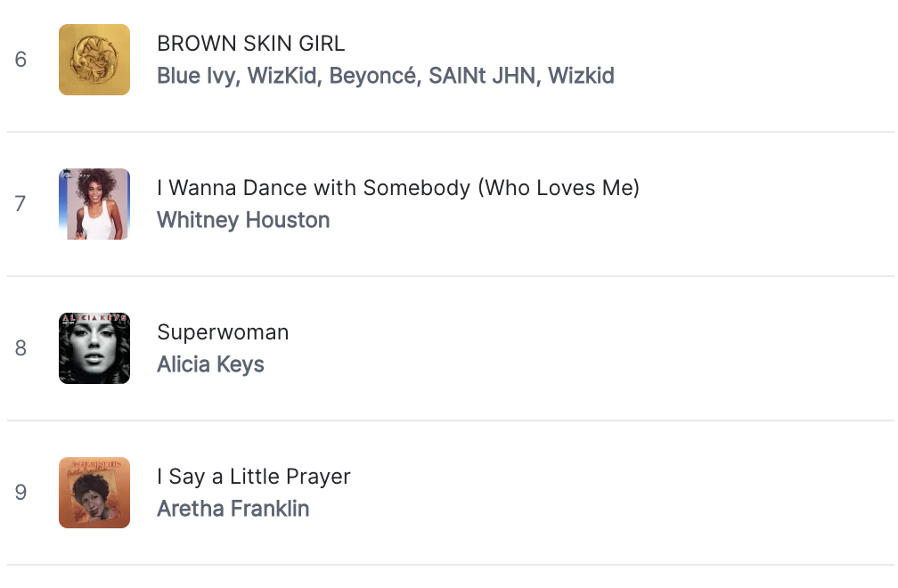898x588 pixels.
Task: Open Aretha Franklin's artist page
Action: tap(233, 509)
